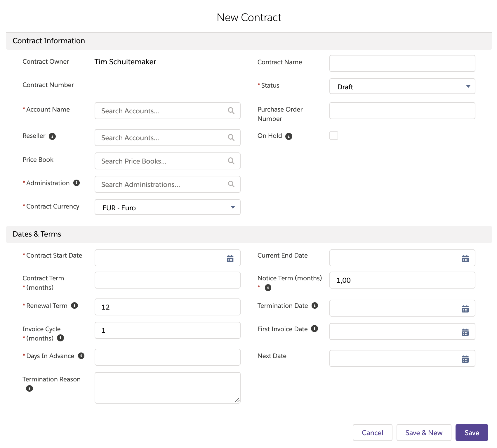The height and width of the screenshot is (448, 497).
Task: Expand the Contract Currency dropdown
Action: coord(167,207)
